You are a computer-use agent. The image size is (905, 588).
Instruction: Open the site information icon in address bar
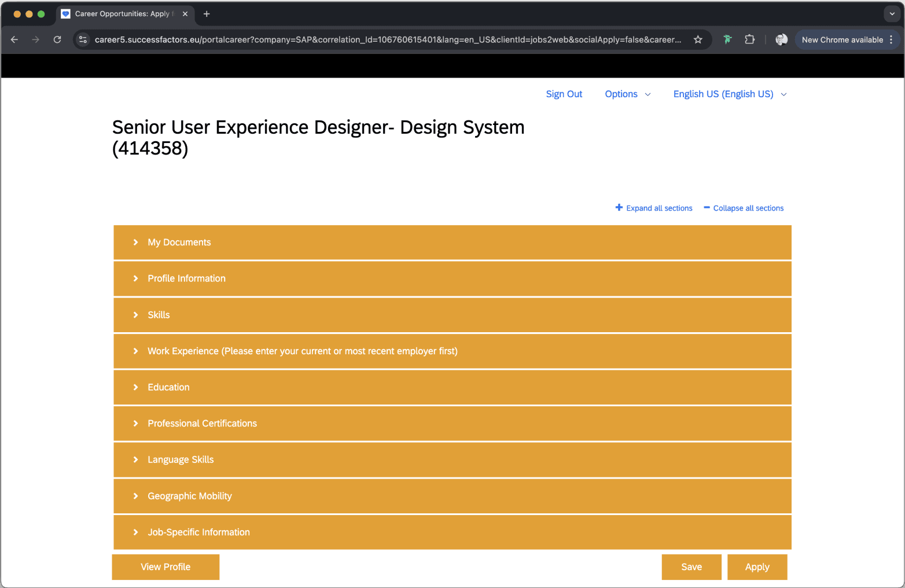(83, 39)
